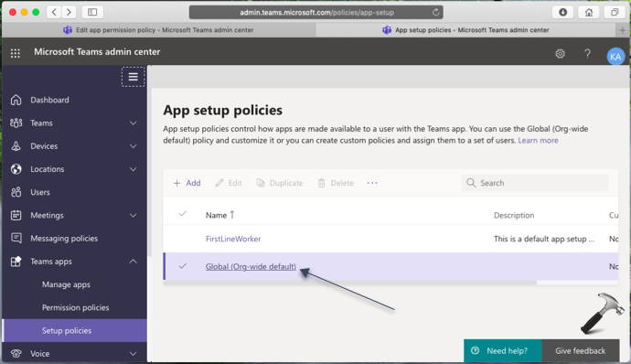Viewport: 631px width, 364px height.
Task: Click the Devices bell icon
Action: [16, 145]
